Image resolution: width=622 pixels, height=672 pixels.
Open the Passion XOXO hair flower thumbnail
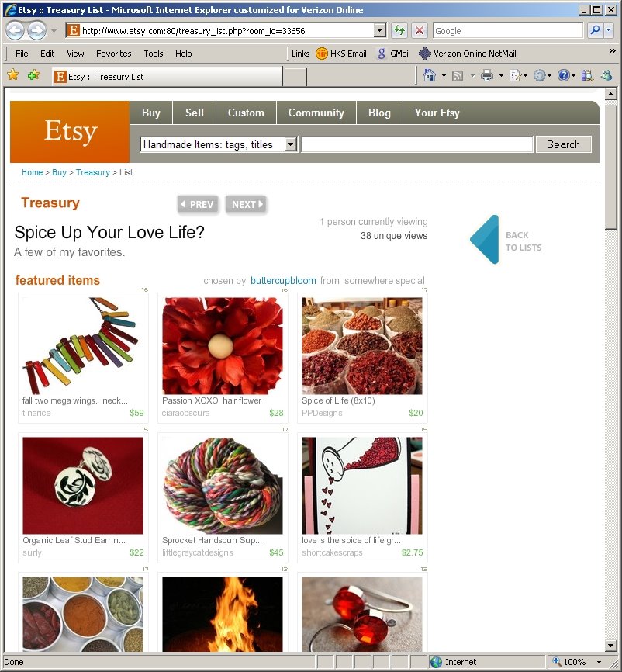tap(223, 346)
